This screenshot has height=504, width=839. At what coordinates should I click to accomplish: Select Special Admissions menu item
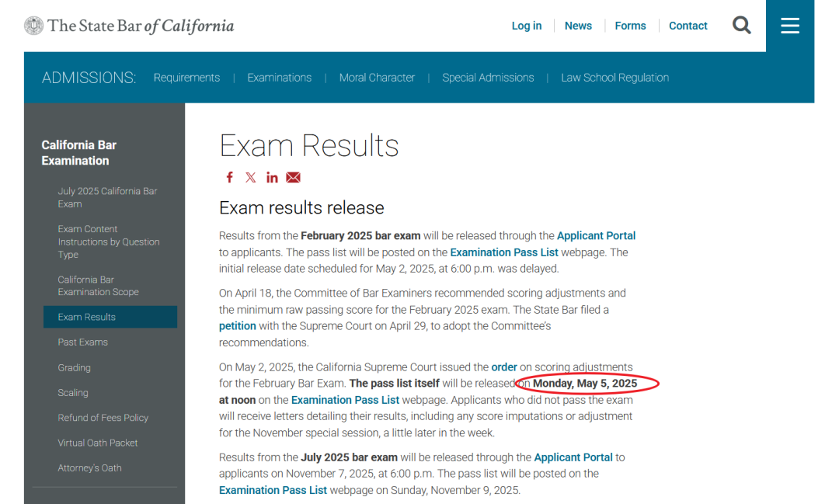coord(488,78)
